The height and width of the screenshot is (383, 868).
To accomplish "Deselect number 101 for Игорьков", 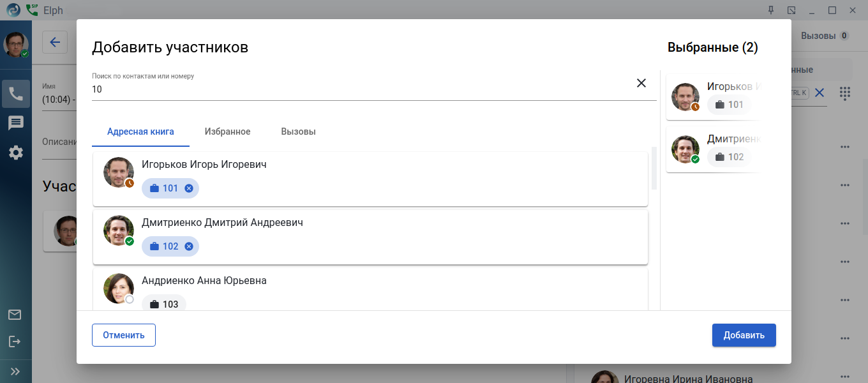I will (189, 188).
